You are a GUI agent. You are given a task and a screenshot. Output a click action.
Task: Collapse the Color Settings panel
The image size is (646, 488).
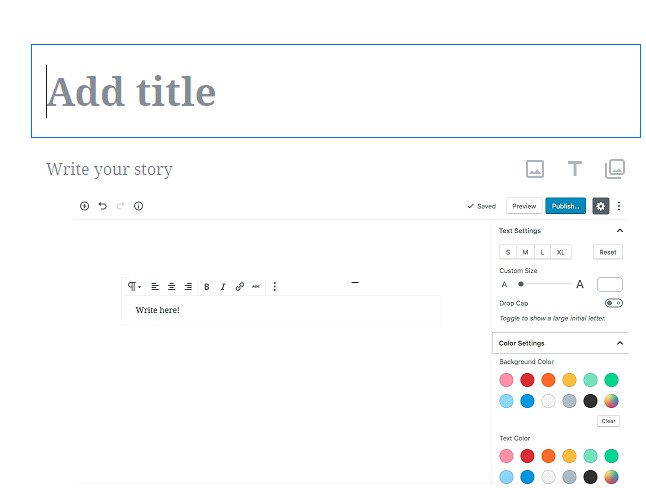[x=620, y=343]
